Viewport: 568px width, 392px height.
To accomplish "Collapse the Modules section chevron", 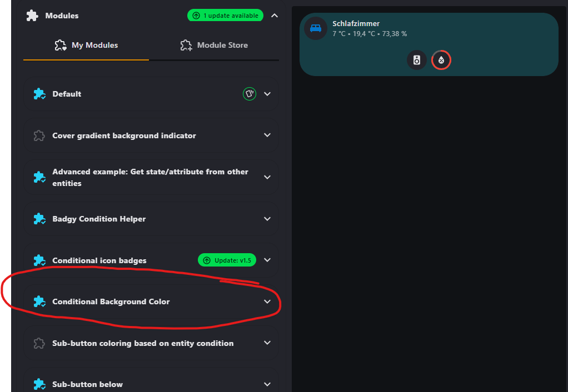I will pos(274,16).
